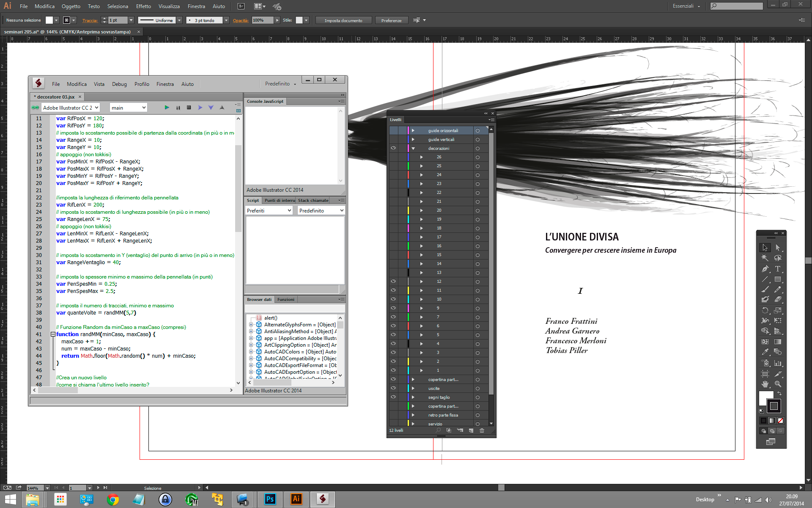This screenshot has width=812, height=508.
Task: Select the Pen tool
Action: click(765, 269)
